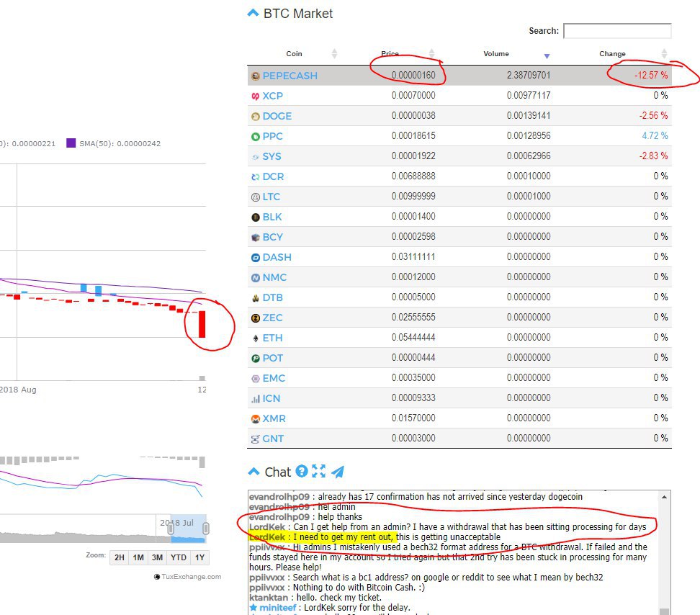Viewport: 700px width, 615px height.
Task: Click the BLK coin icon
Action: (256, 217)
